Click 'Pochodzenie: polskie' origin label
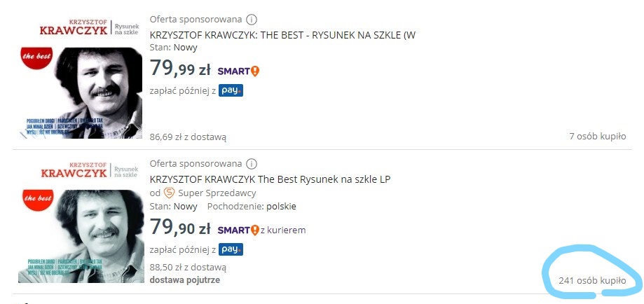644x304 pixels. (252, 207)
